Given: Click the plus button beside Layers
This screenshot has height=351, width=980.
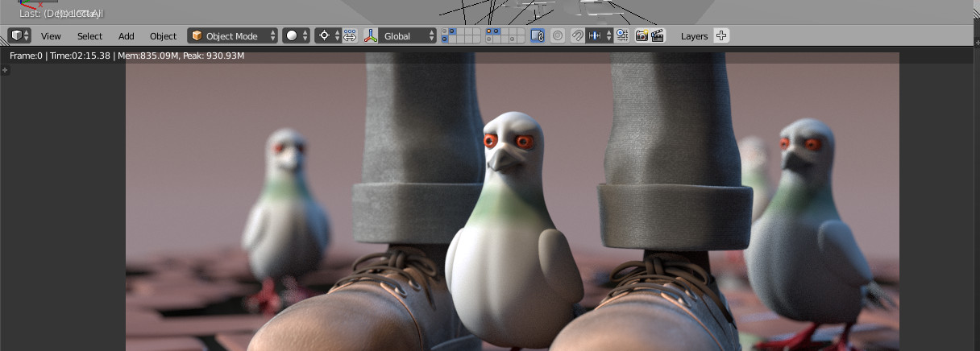Looking at the screenshot, I should coord(721,35).
